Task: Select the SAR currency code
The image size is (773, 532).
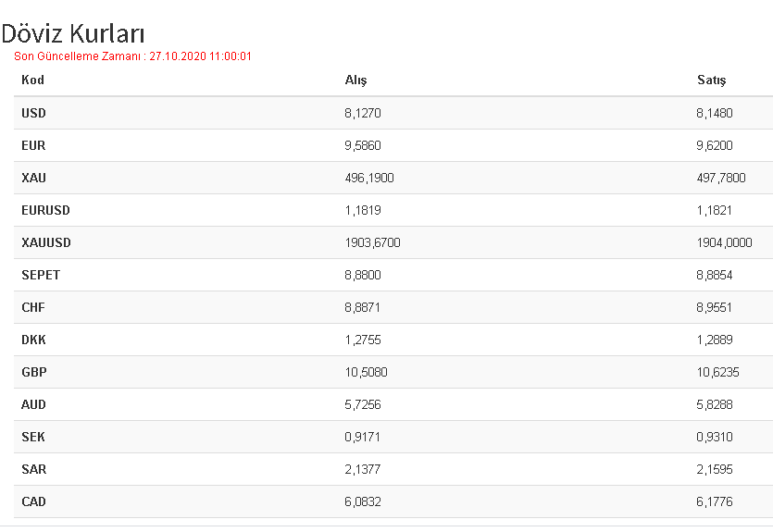Action: coord(34,469)
